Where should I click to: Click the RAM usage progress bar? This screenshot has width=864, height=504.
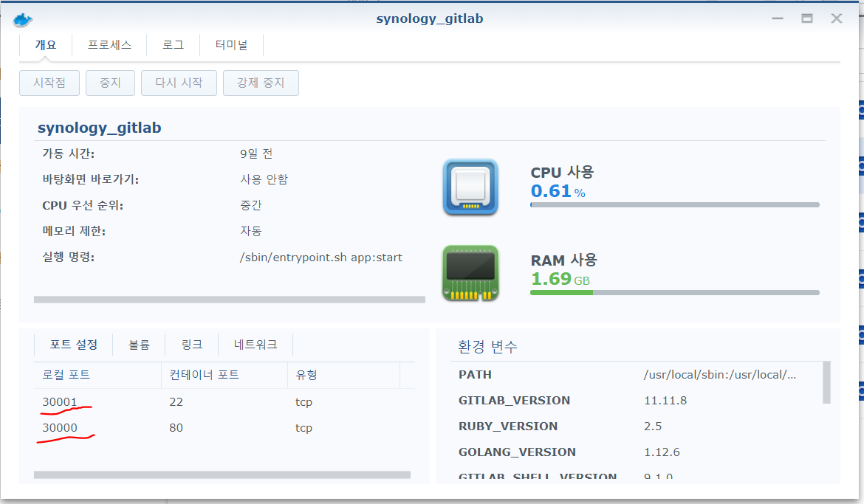(x=674, y=292)
